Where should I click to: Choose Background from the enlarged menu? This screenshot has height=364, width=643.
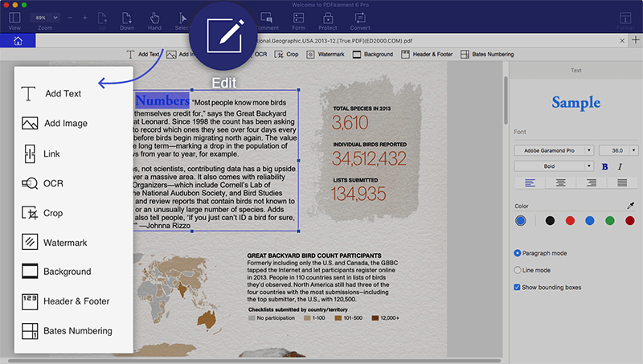pyautogui.click(x=56, y=272)
